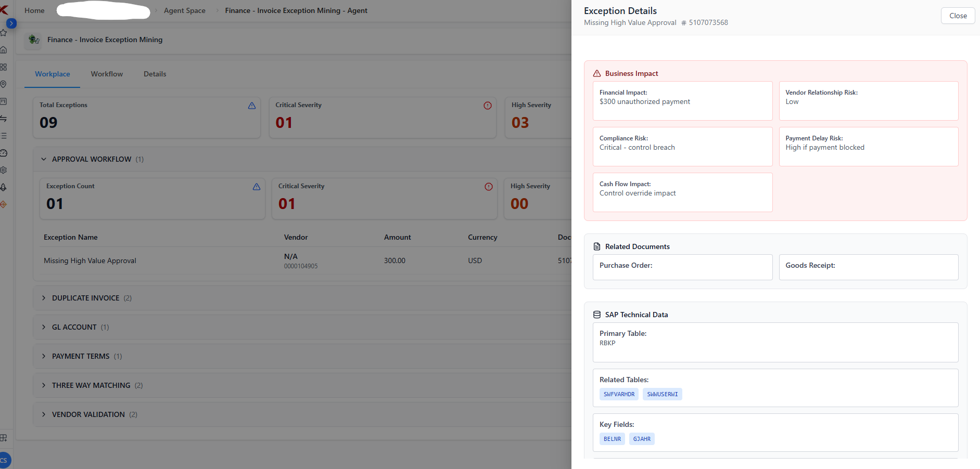Viewport: 980px width, 469px height.
Task: Click the swap arrows sidebar icon
Action: (x=4, y=119)
